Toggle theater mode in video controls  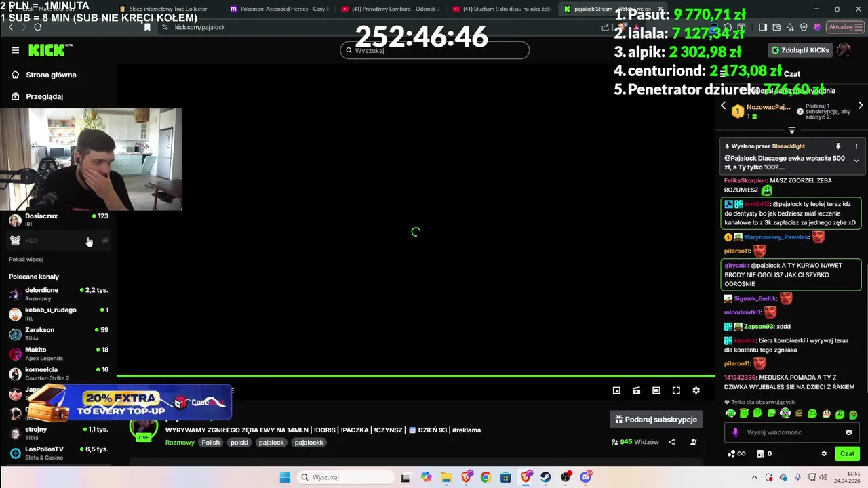click(656, 390)
